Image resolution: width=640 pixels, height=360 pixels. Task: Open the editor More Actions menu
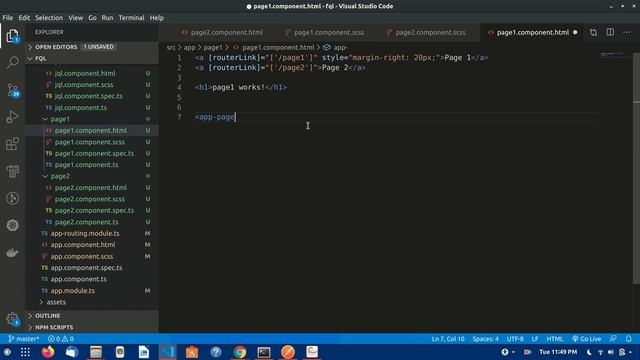(626, 32)
